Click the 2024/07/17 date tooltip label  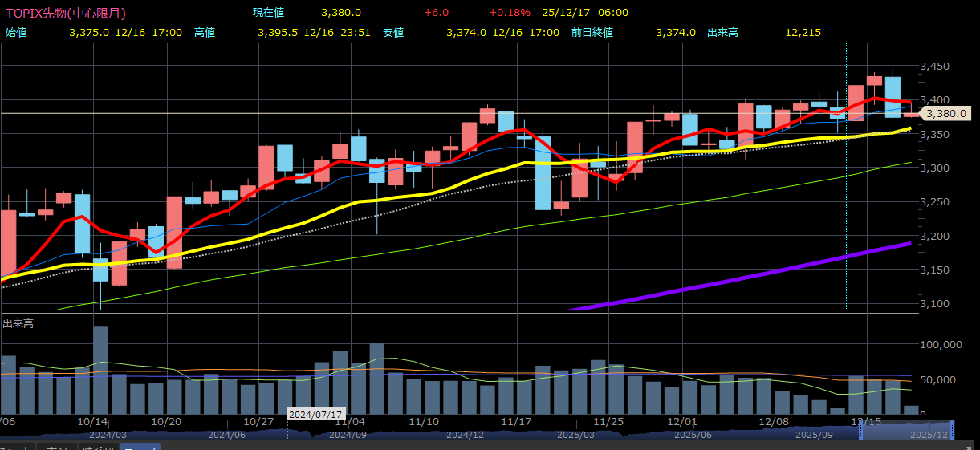click(x=315, y=414)
